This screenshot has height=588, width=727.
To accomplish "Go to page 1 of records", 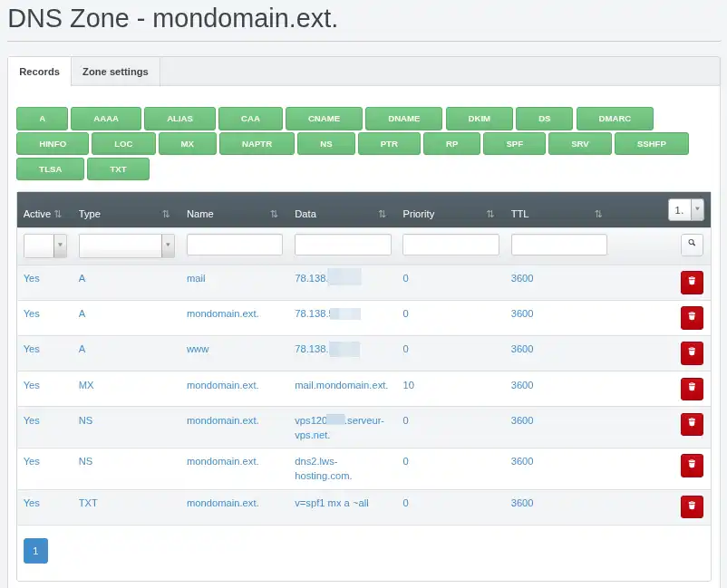I will click(35, 551).
